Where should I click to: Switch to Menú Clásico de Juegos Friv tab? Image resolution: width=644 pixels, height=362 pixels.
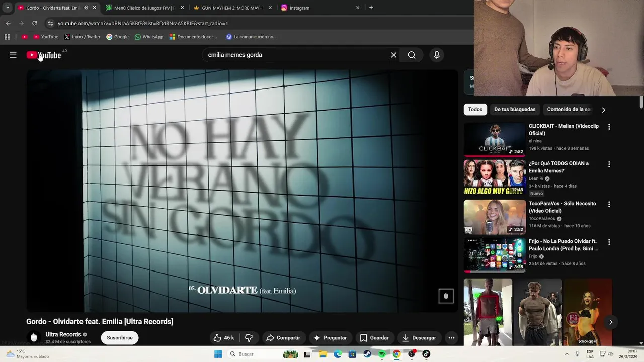(144, 8)
